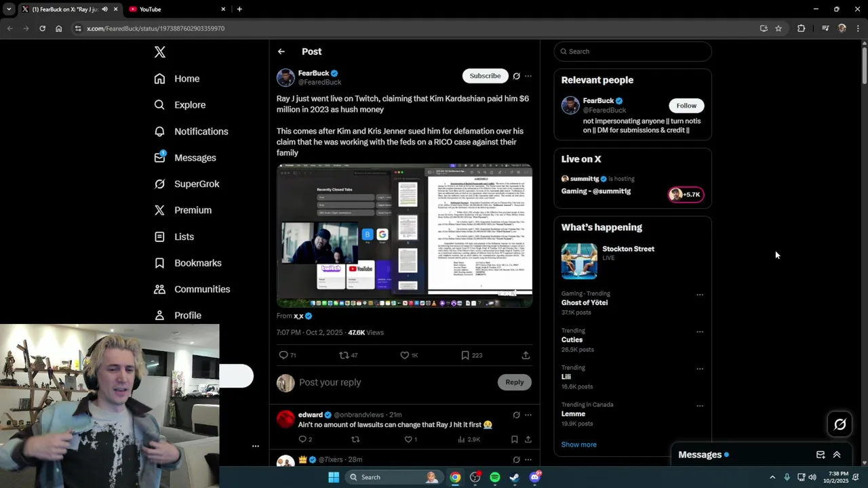Click the X logo in the sidebar

tap(159, 52)
